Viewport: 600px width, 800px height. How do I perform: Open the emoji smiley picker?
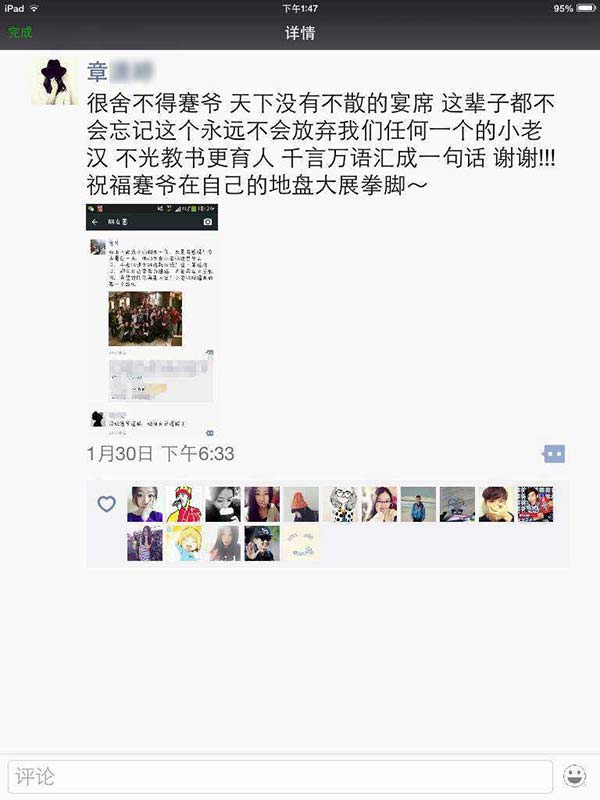point(574,777)
